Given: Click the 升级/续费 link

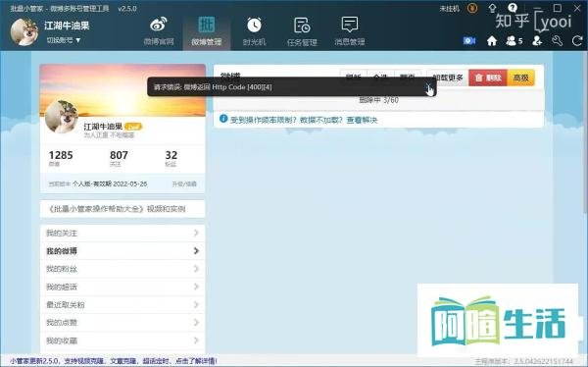Looking at the screenshot, I should coord(184,184).
